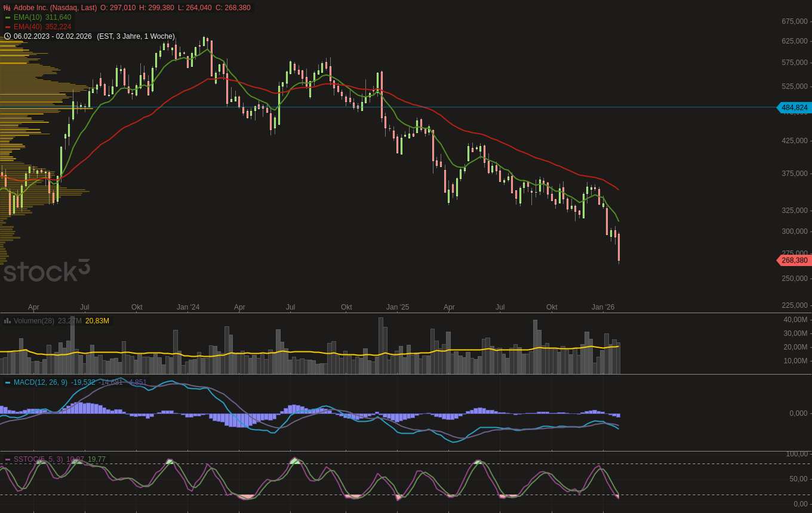Open the Volumen(28) indicator settings label
This screenshot has height=513, width=812.
[x=33, y=321]
